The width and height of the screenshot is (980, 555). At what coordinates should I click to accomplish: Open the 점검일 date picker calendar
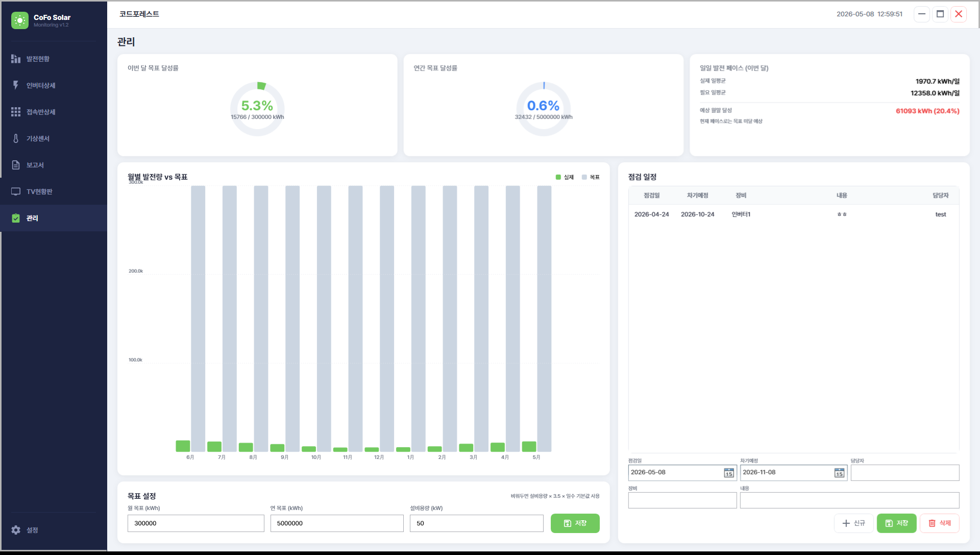coord(729,473)
